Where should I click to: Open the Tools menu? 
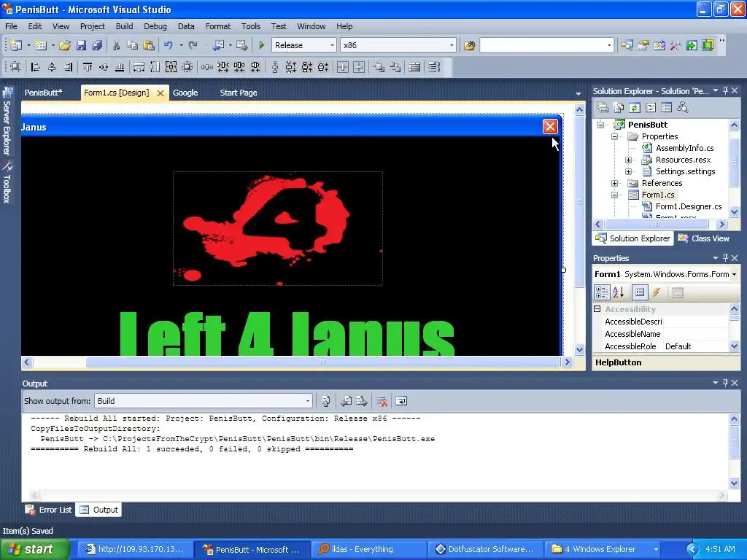(x=251, y=26)
